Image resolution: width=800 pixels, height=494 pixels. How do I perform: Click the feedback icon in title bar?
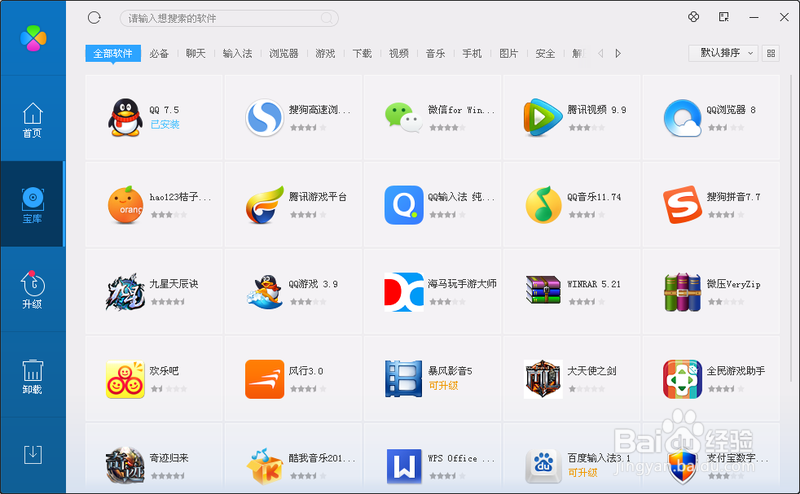click(x=723, y=17)
